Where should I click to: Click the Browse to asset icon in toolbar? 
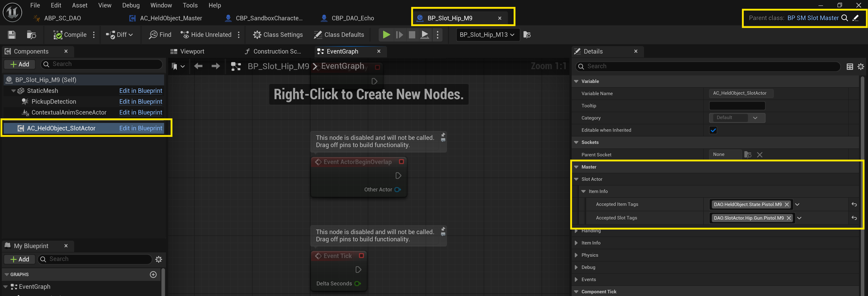click(x=31, y=35)
